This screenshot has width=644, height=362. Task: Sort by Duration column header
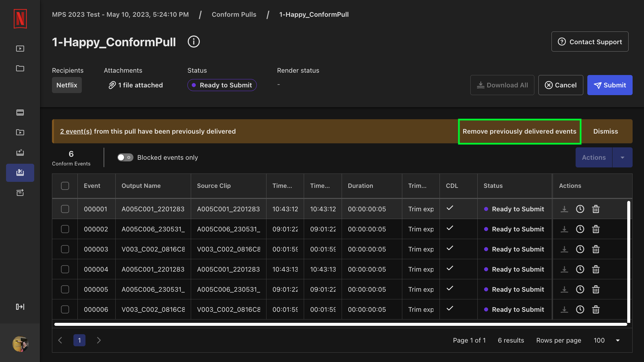point(372,186)
